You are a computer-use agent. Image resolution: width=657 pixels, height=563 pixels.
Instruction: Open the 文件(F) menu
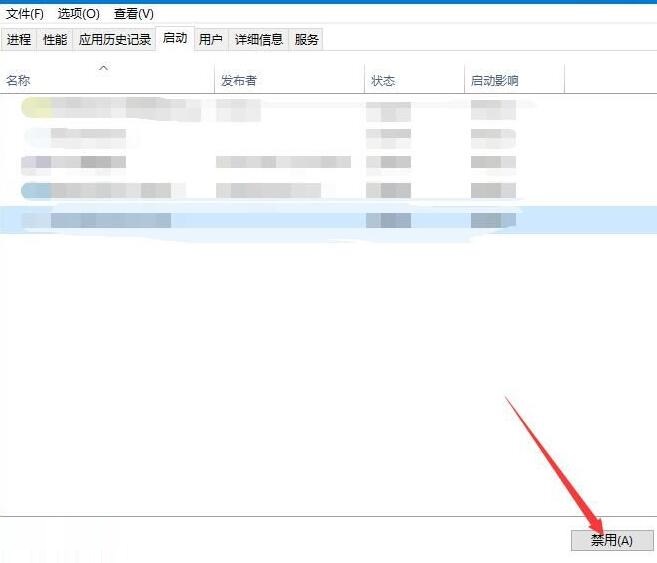25,14
